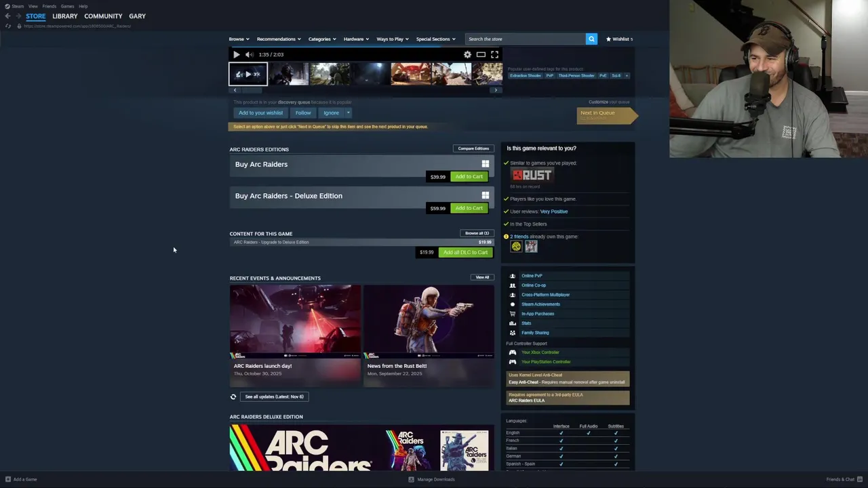
Task: Click the Ignore button
Action: point(331,113)
